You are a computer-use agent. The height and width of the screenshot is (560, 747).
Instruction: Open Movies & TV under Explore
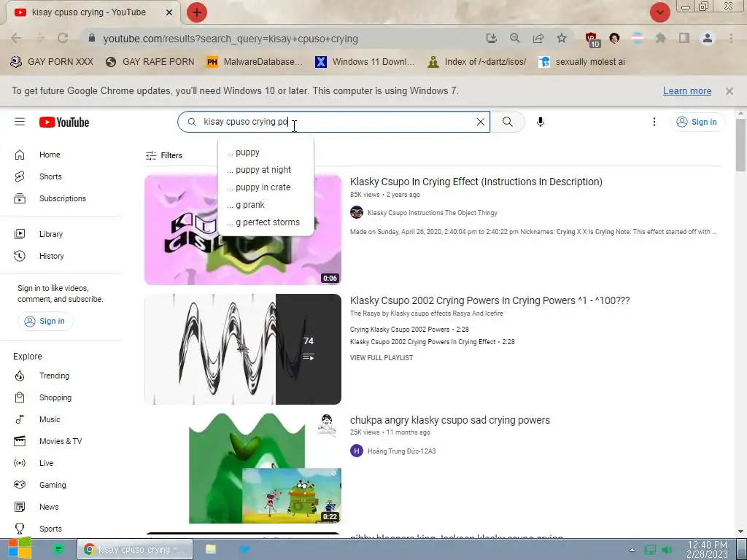pyautogui.click(x=62, y=441)
